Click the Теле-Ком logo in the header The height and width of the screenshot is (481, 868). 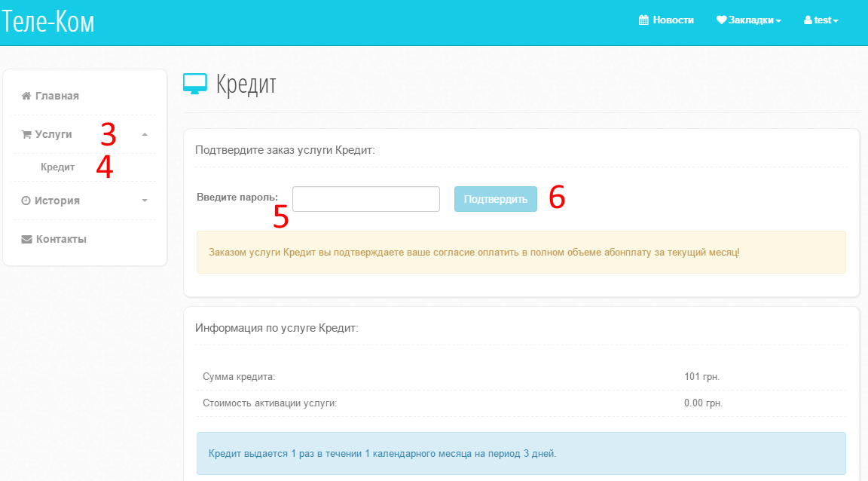pyautogui.click(x=48, y=22)
